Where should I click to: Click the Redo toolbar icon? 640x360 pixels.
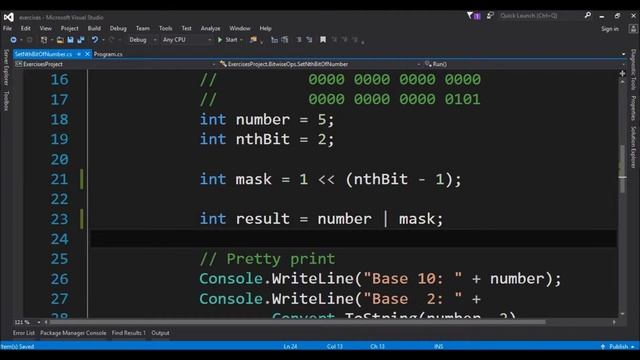pos(111,40)
